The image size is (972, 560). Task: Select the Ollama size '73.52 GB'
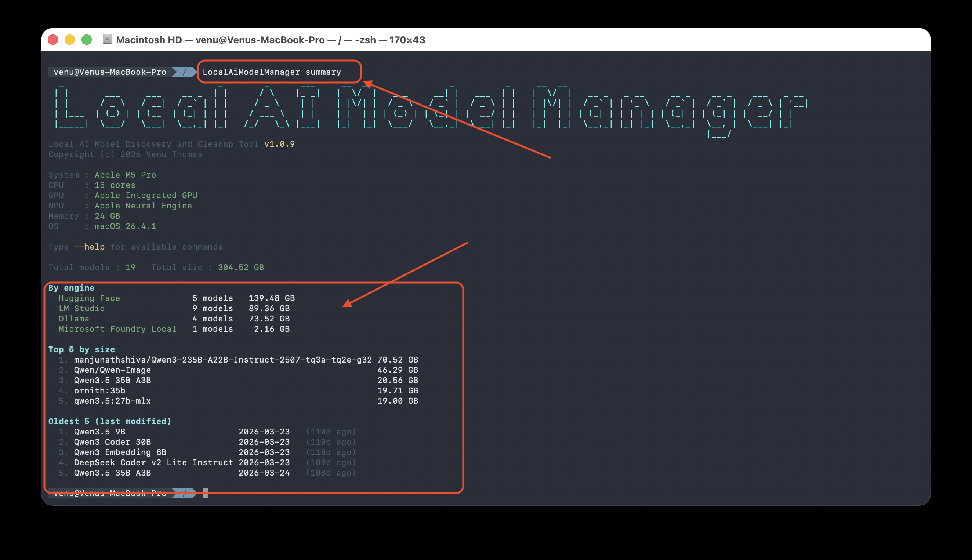[269, 319]
